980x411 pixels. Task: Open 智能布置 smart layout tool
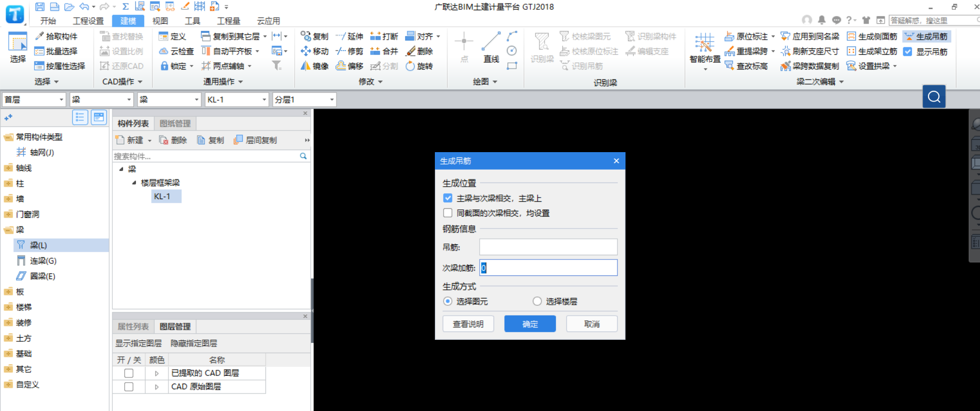tap(705, 51)
